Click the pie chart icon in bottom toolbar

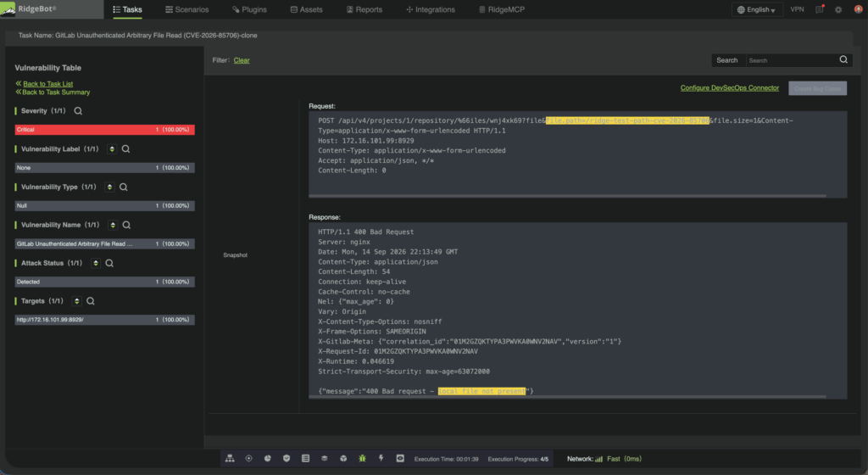[x=267, y=458]
